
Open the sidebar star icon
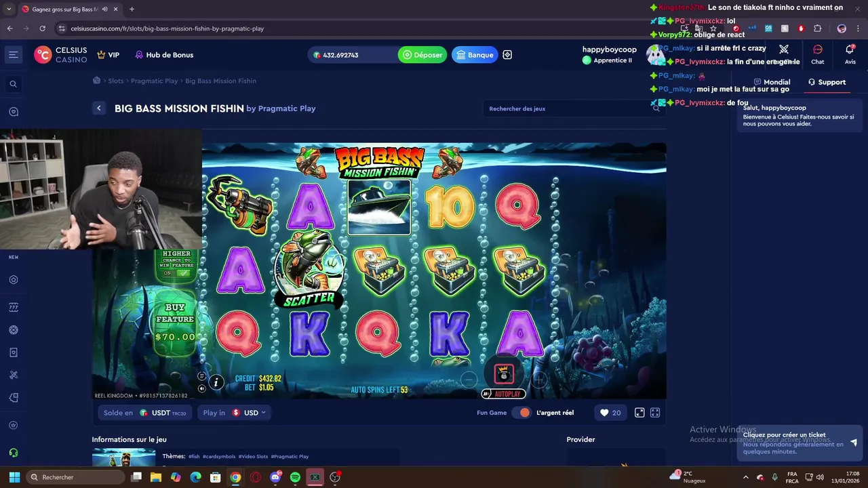13,426
